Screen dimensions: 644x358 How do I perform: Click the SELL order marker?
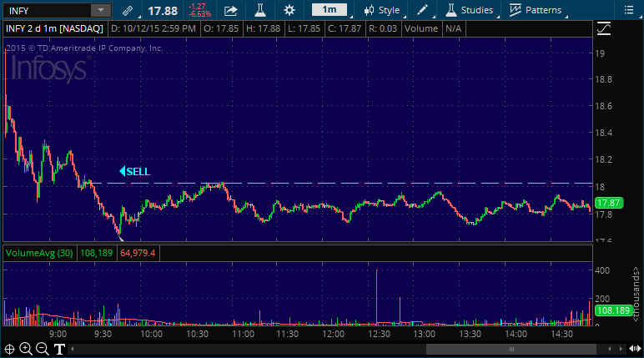coord(134,171)
